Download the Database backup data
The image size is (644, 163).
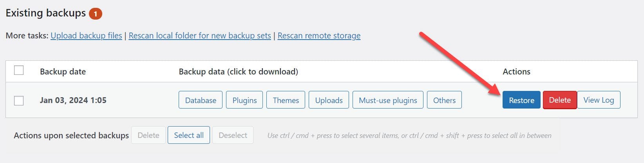pos(201,100)
